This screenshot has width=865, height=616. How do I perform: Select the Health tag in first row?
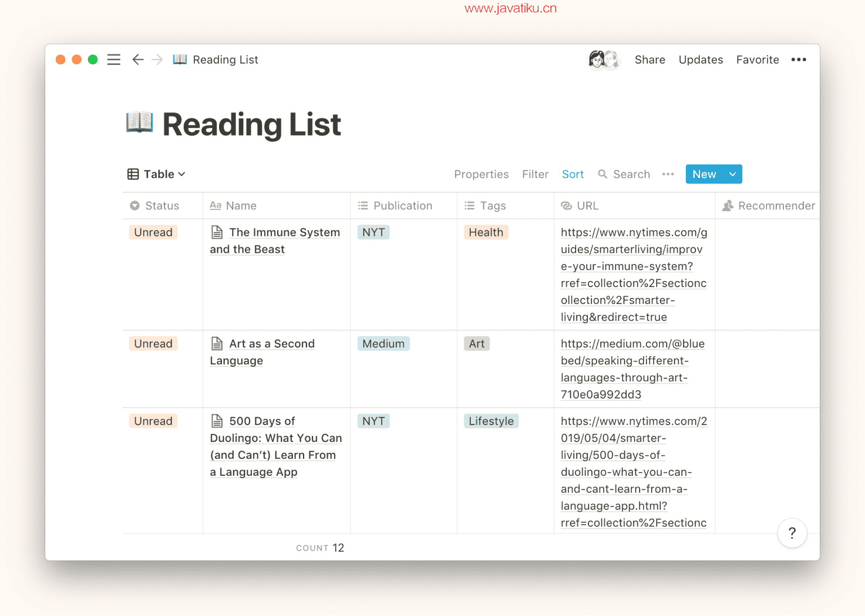486,232
